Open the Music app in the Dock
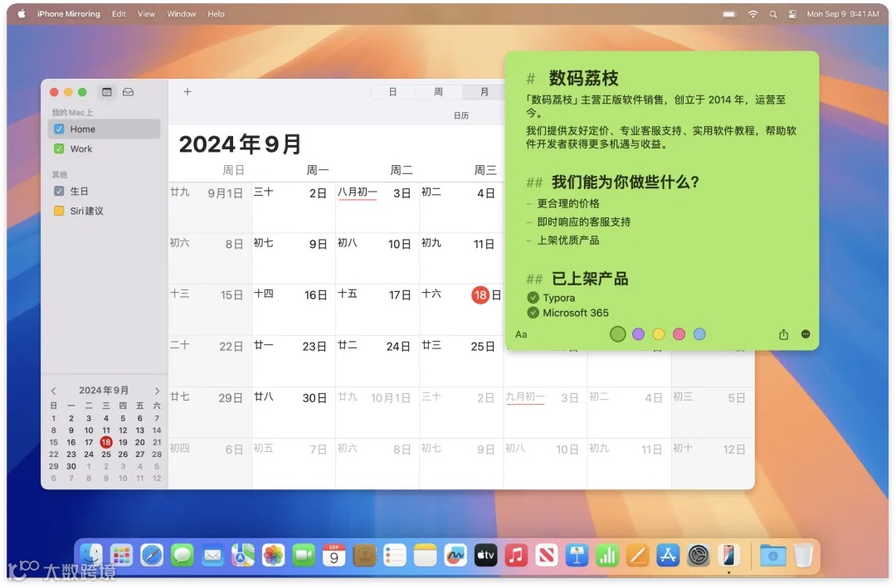The height and width of the screenshot is (588, 896). point(516,555)
